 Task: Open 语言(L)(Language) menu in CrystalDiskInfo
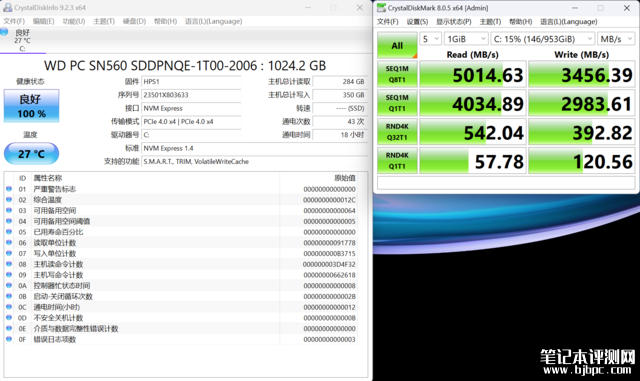213,21
